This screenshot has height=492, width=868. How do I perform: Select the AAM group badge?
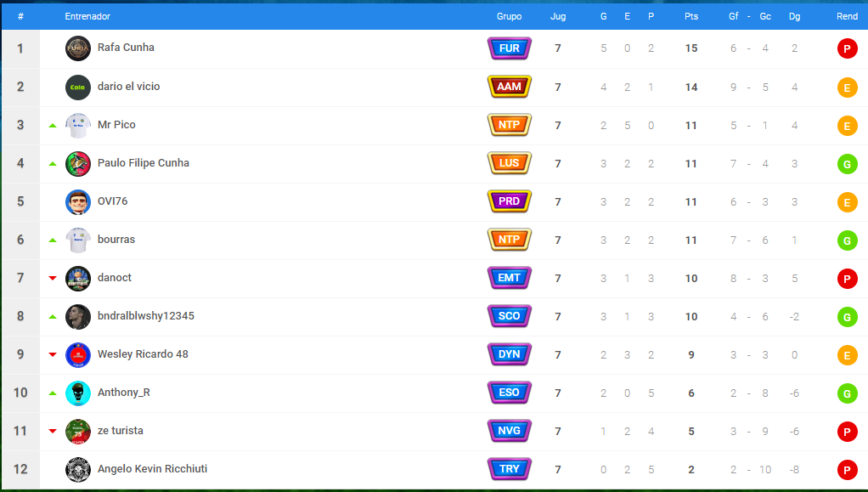tap(510, 87)
